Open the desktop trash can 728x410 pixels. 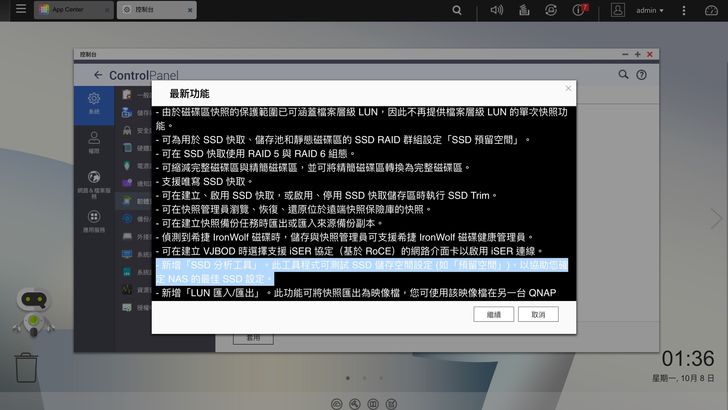click(x=26, y=367)
